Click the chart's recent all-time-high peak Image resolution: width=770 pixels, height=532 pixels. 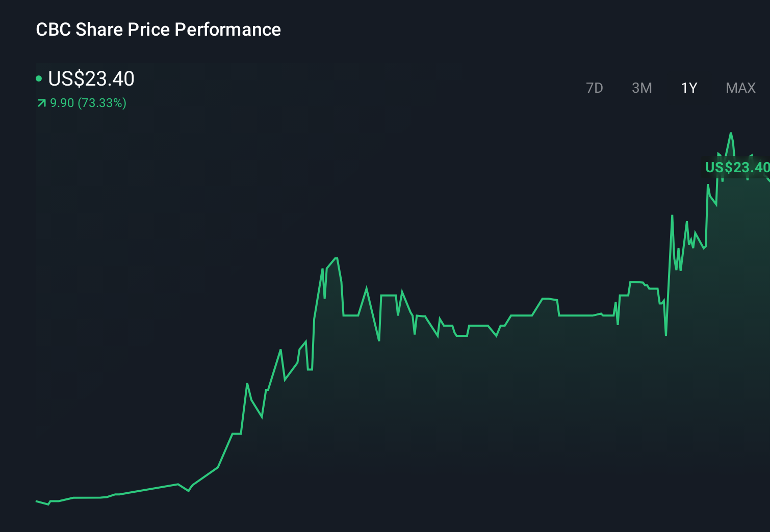731,134
